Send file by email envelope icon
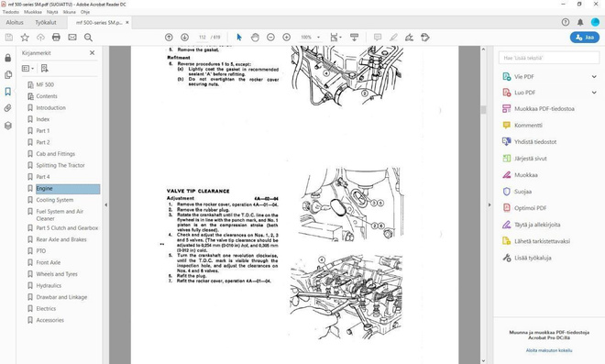The width and height of the screenshot is (605, 364). tap(72, 38)
